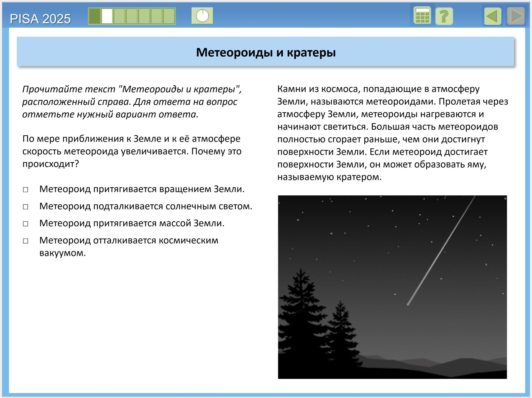
Task: Check 'Метеороид отталкивается космическим вакуумом'
Action: [x=25, y=241]
